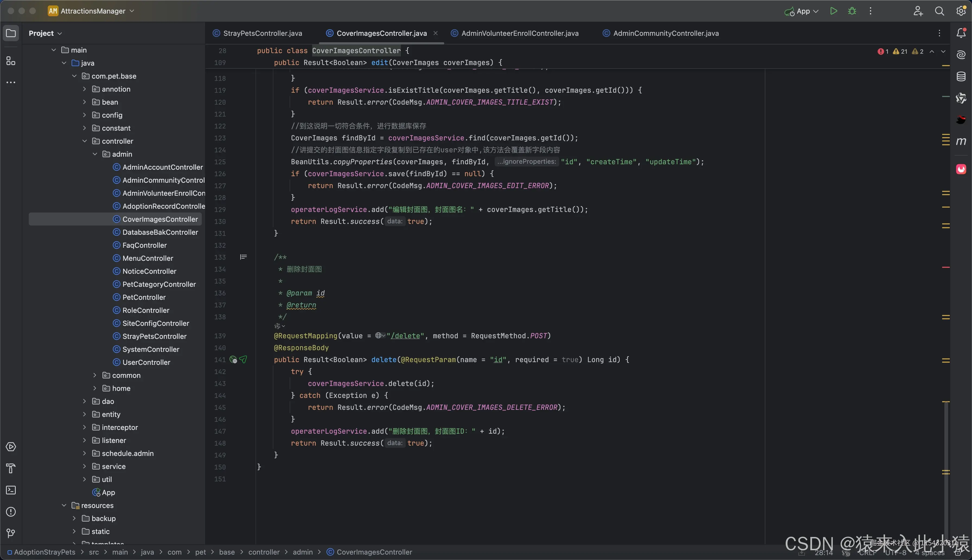This screenshot has height=560, width=972.
Task: Collapse the admin package folder
Action: [95, 154]
